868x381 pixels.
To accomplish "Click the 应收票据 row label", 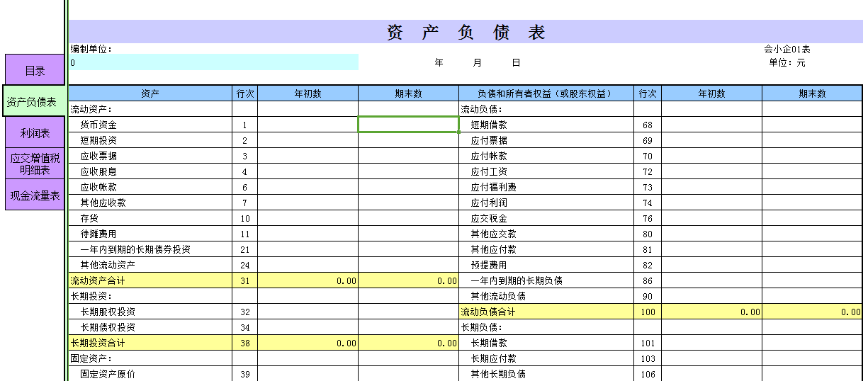I will tap(98, 156).
